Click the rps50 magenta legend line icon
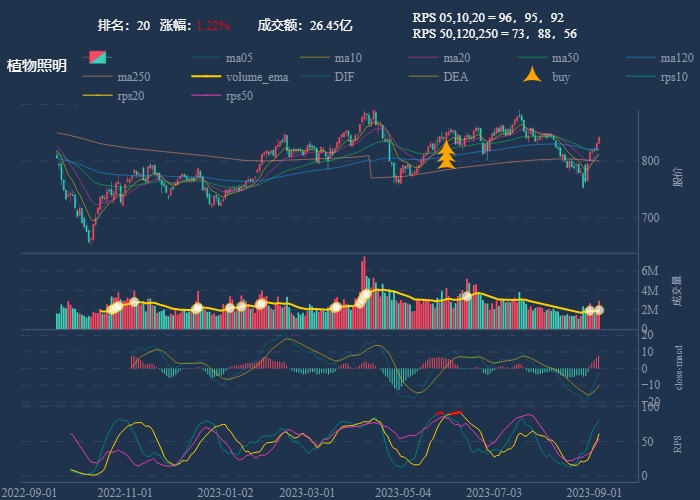The width and height of the screenshot is (700, 500). click(x=205, y=96)
